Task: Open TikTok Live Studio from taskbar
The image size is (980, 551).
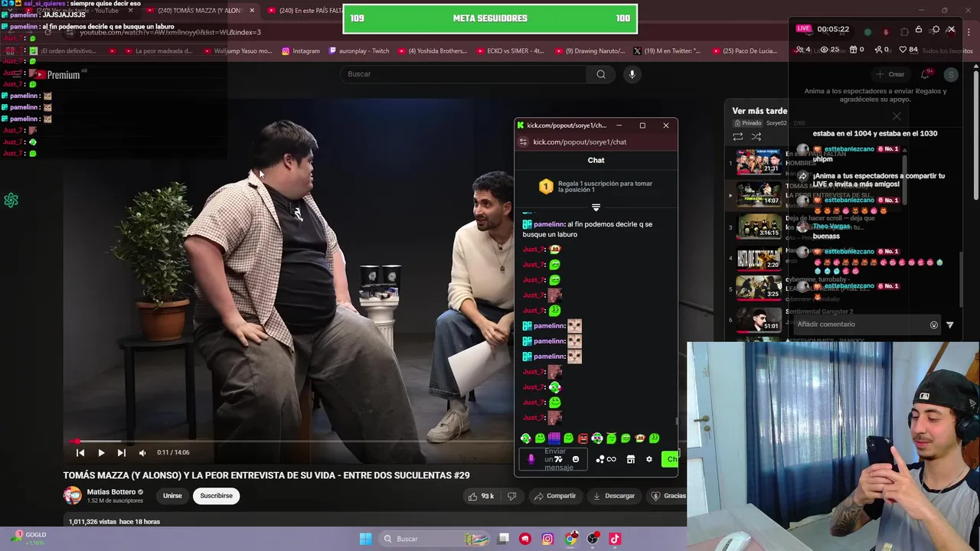Action: tap(615, 539)
